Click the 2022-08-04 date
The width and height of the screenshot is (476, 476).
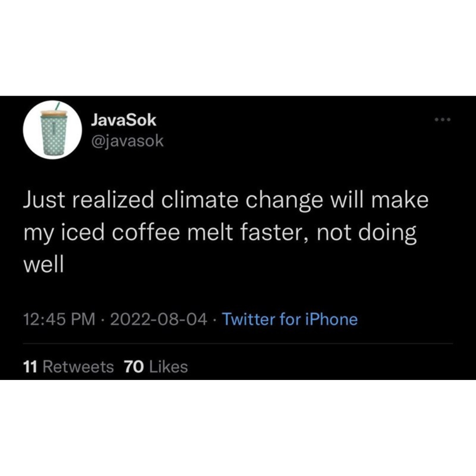tap(159, 319)
